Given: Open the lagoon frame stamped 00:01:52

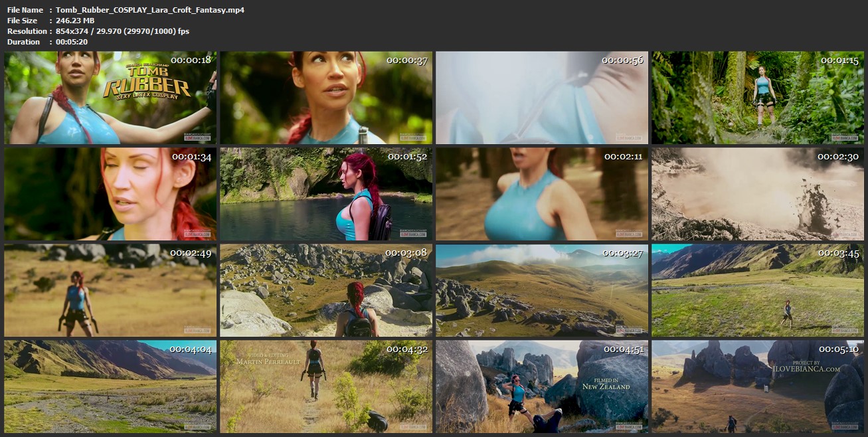Looking at the screenshot, I should [326, 194].
